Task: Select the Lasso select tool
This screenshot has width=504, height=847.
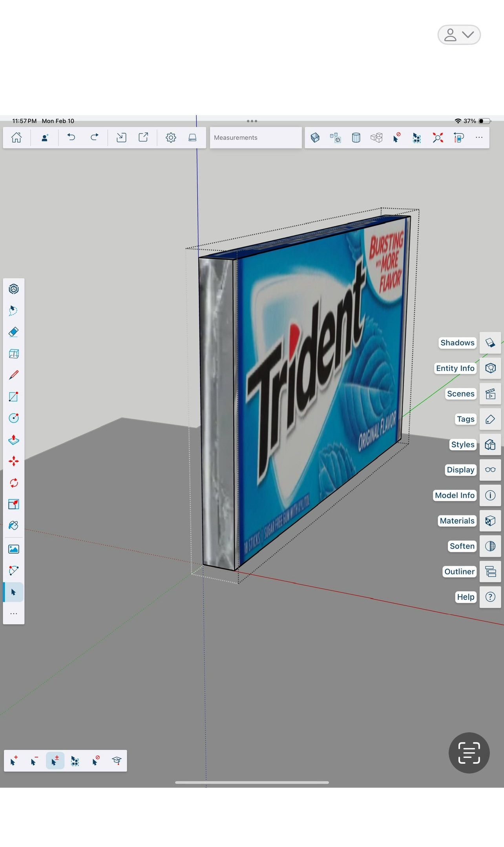Action: tap(14, 310)
